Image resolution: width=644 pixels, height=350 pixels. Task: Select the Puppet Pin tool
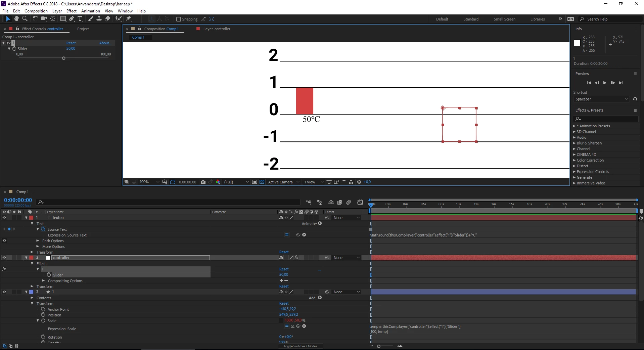128,19
